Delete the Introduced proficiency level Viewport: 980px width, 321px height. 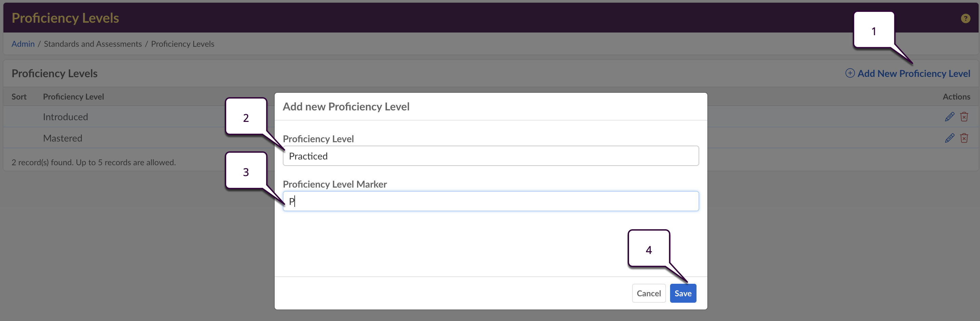click(964, 116)
